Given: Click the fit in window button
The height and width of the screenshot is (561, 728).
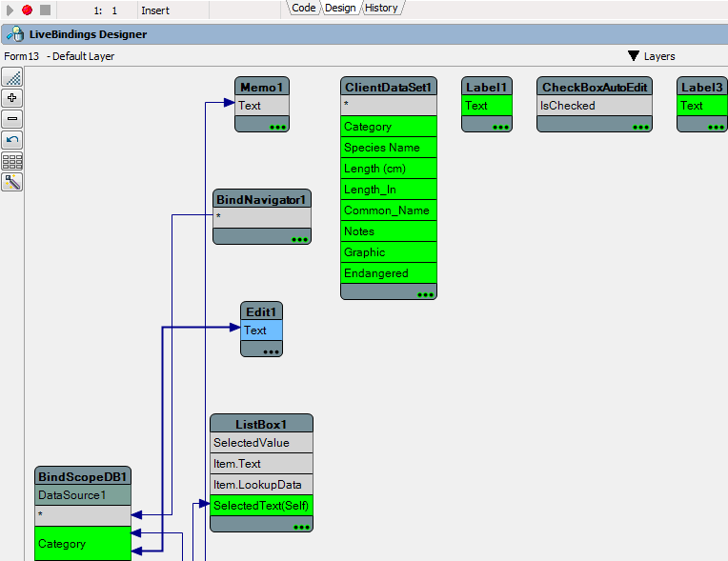Looking at the screenshot, I should click(12, 77).
